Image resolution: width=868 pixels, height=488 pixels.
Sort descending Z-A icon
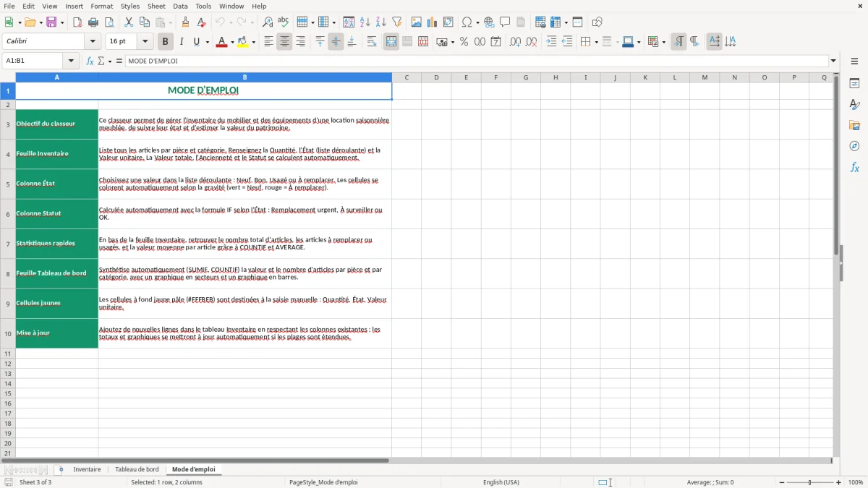click(381, 22)
